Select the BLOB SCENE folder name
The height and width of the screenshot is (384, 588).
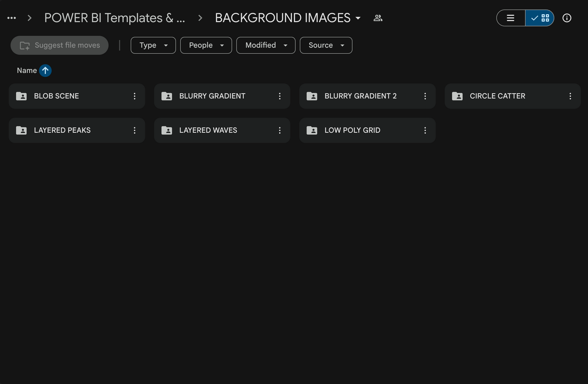pos(57,96)
